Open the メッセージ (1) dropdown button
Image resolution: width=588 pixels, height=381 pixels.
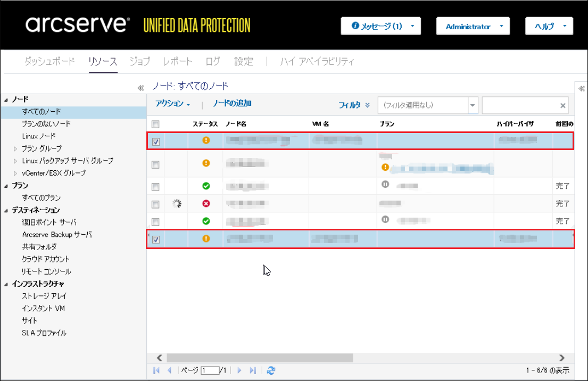[x=380, y=26]
